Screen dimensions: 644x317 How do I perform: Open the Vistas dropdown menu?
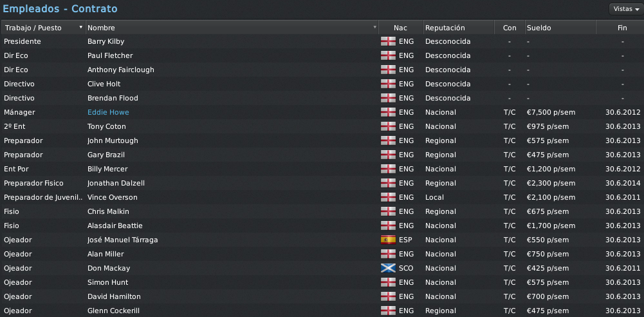[626, 8]
